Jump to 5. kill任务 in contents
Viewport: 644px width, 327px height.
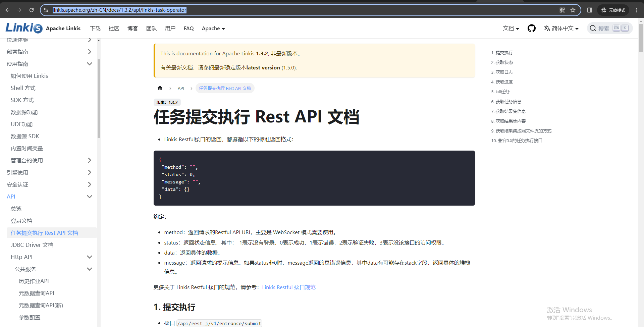pos(500,92)
